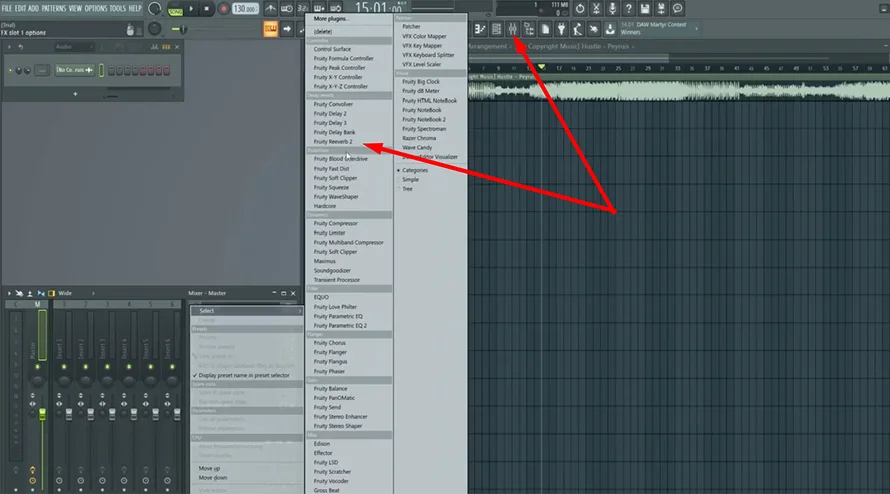890x494 pixels.
Task: Toggle the Song/Pattern mode switch
Action: click(x=175, y=9)
